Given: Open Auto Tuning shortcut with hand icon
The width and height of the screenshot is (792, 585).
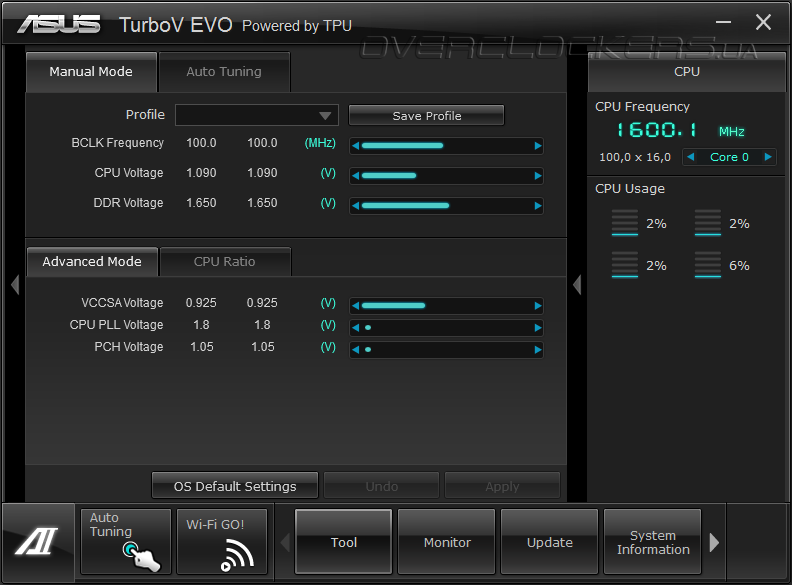Looking at the screenshot, I should 126,542.
